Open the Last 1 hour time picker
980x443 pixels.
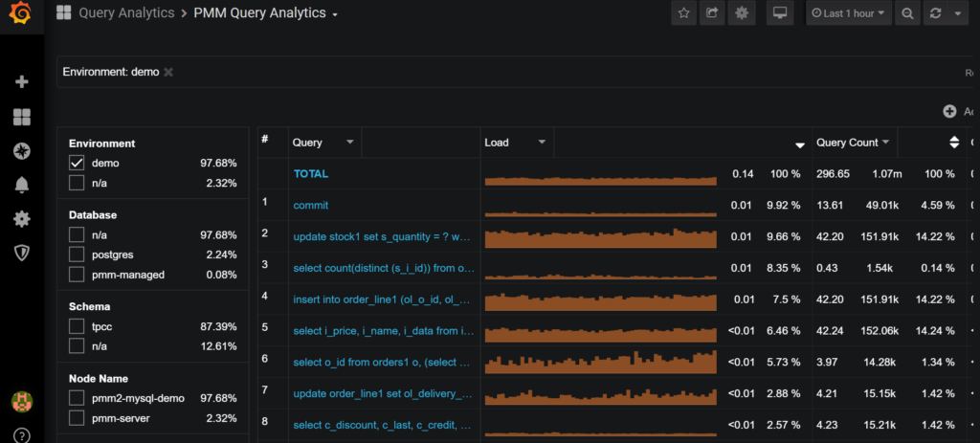point(848,13)
